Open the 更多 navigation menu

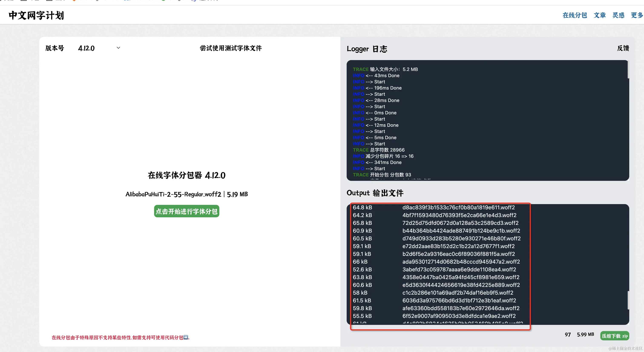[637, 15]
